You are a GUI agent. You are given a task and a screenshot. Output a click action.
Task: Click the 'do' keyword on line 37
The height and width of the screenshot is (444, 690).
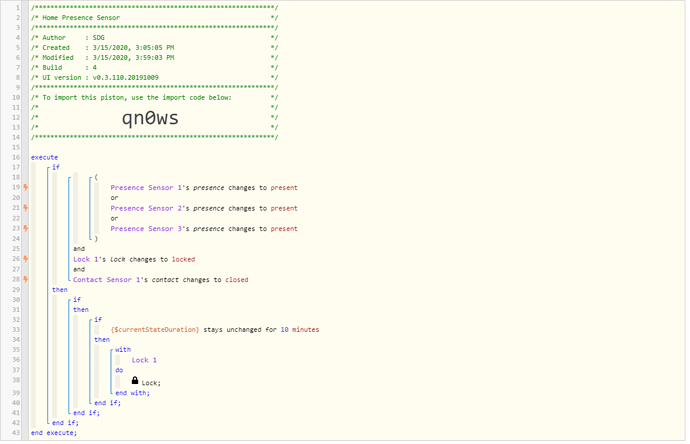pos(119,370)
